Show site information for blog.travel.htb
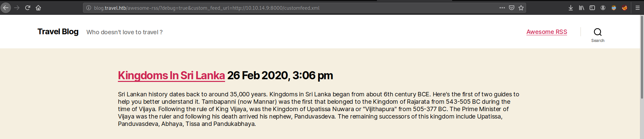The image size is (644, 139). pos(89,8)
